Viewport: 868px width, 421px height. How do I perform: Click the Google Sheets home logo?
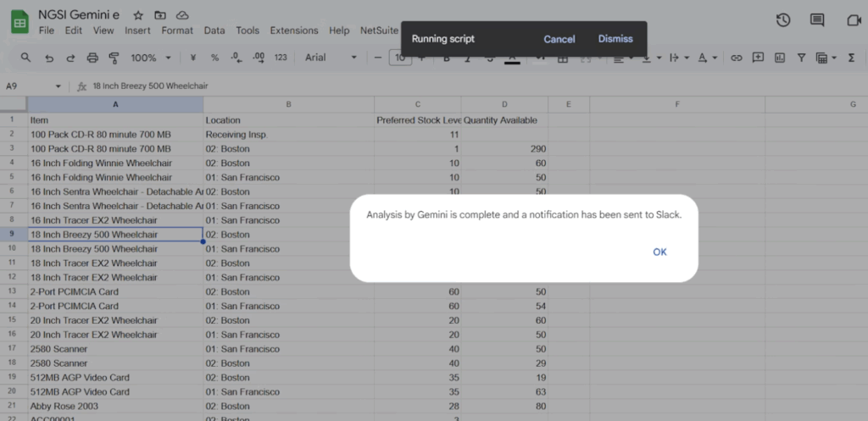pos(20,24)
